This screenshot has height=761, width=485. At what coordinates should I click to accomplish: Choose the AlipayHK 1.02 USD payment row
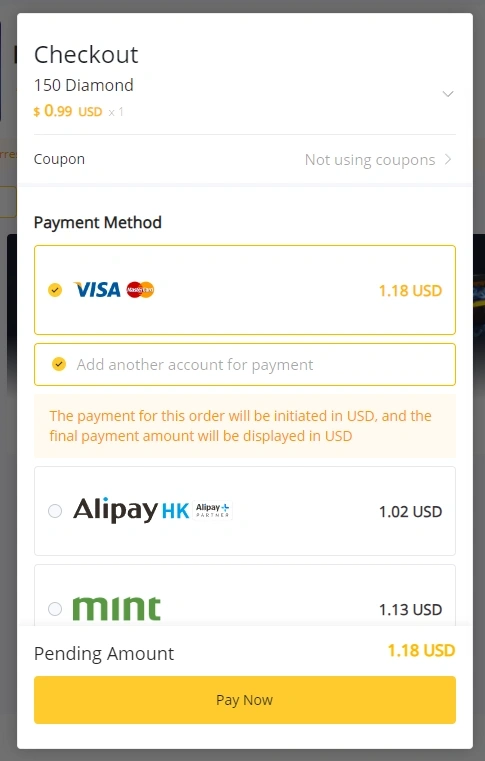pos(245,511)
